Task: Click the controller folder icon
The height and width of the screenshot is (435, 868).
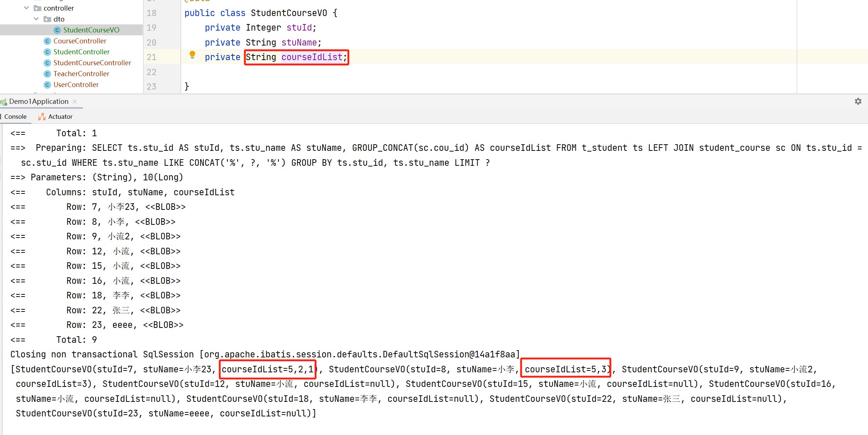Action: point(38,8)
